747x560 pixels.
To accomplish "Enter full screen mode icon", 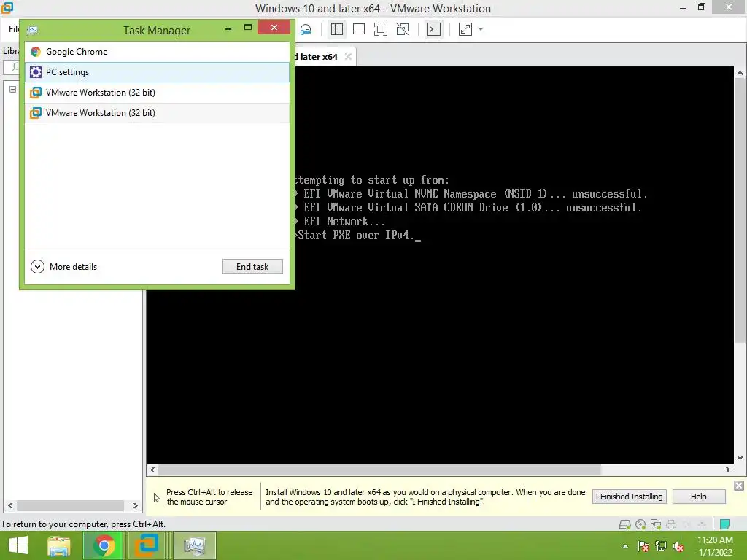I will click(x=381, y=29).
